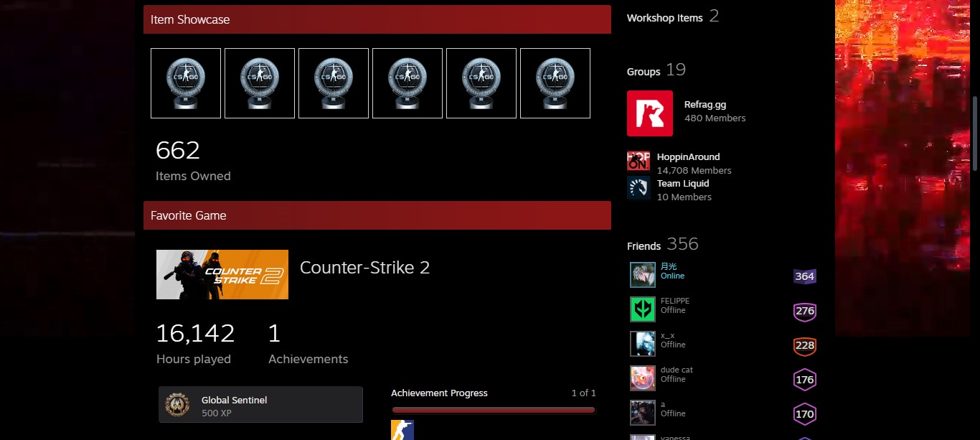Click the dude cat friend avatar

tap(643, 378)
